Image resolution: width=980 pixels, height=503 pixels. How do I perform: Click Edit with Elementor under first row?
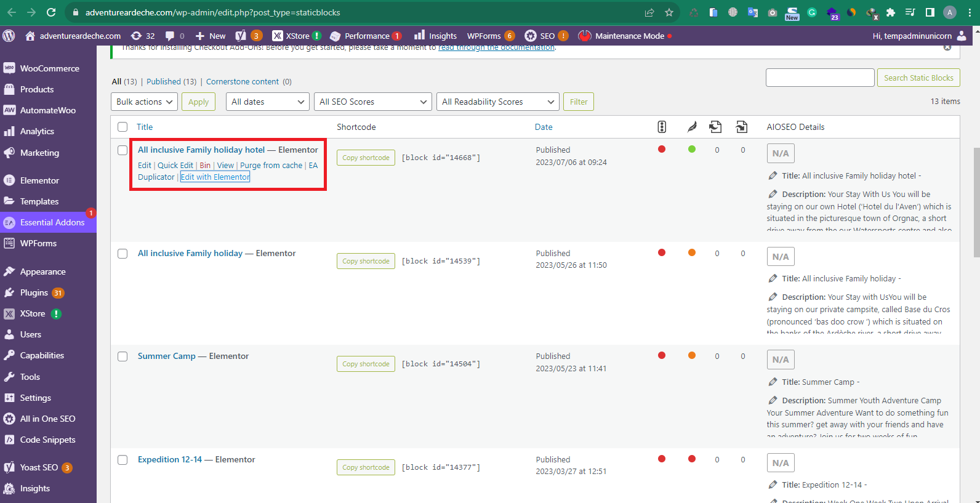215,177
